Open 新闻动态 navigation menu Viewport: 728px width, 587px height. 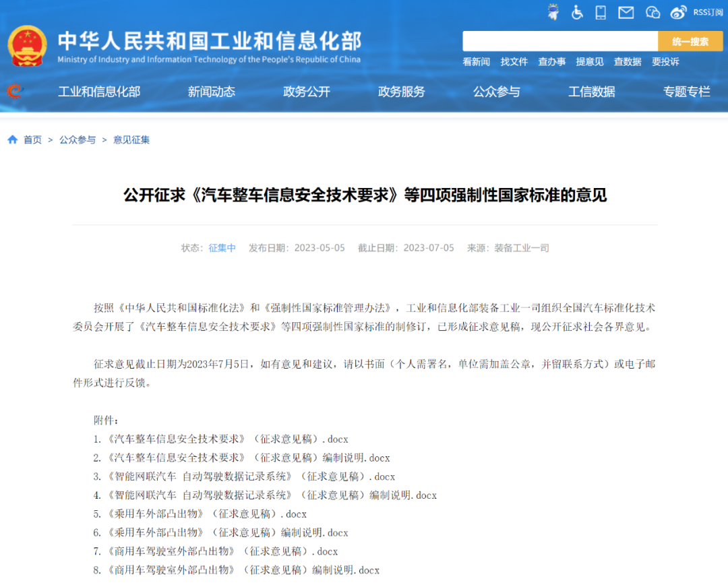point(211,92)
